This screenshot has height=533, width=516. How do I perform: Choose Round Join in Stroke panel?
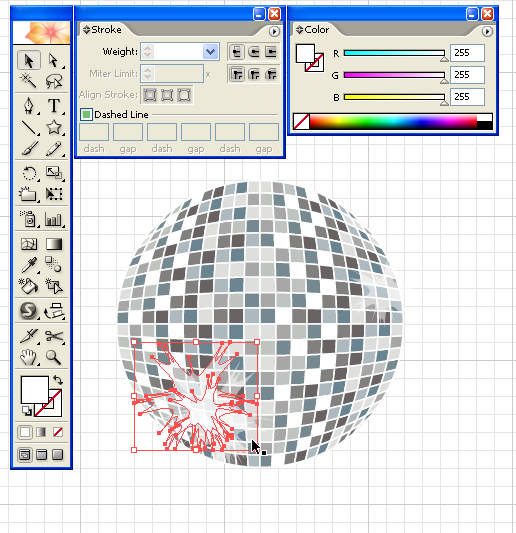[254, 74]
